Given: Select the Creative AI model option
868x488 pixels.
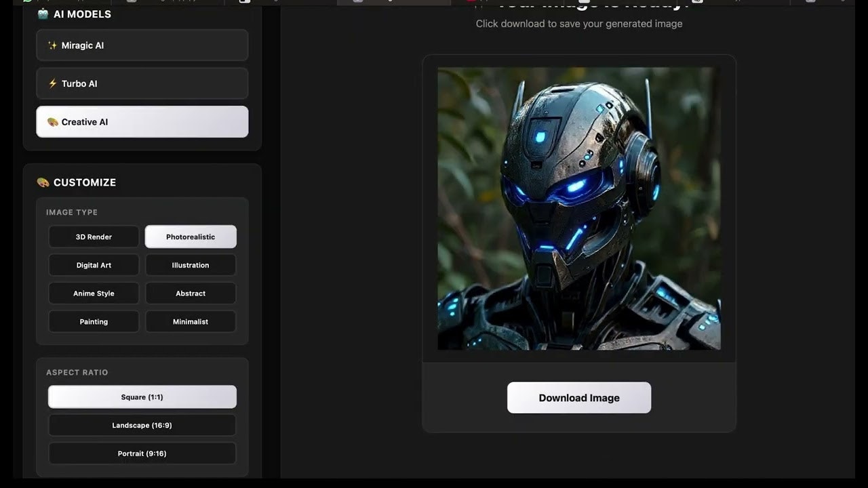Looking at the screenshot, I should click(x=142, y=122).
